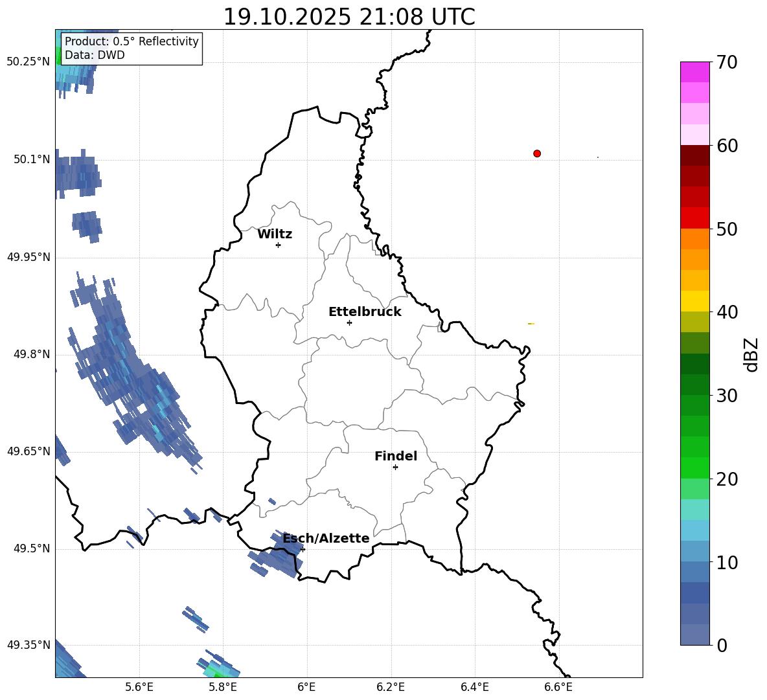The height and width of the screenshot is (700, 767).
Task: Click the Data: DWD text
Action: click(95, 55)
